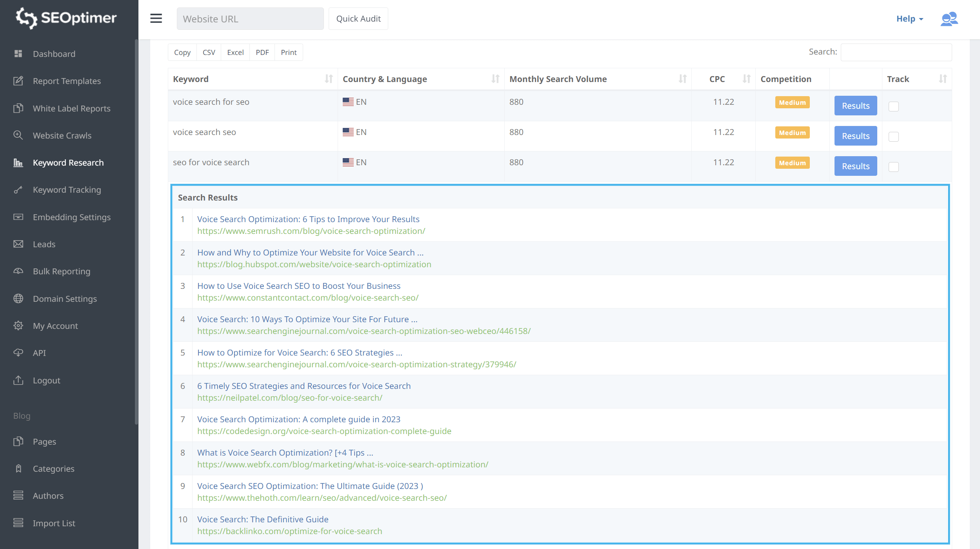Click Results button for voice search for seo
The width and height of the screenshot is (980, 549).
[x=855, y=106]
